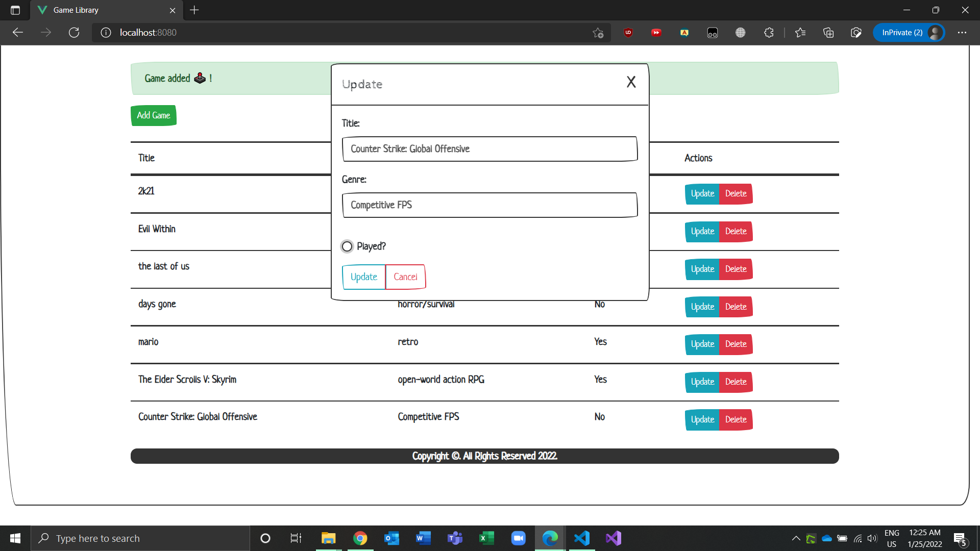Open Favorites list icon

(x=800, y=33)
